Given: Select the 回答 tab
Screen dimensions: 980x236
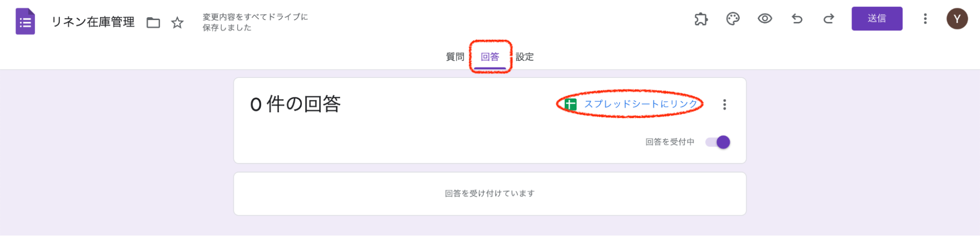Looking at the screenshot, I should point(490,57).
